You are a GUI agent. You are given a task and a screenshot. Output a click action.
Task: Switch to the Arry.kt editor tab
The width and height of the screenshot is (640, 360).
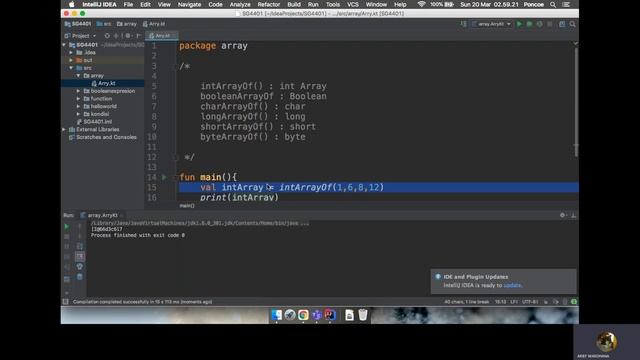pyautogui.click(x=162, y=36)
